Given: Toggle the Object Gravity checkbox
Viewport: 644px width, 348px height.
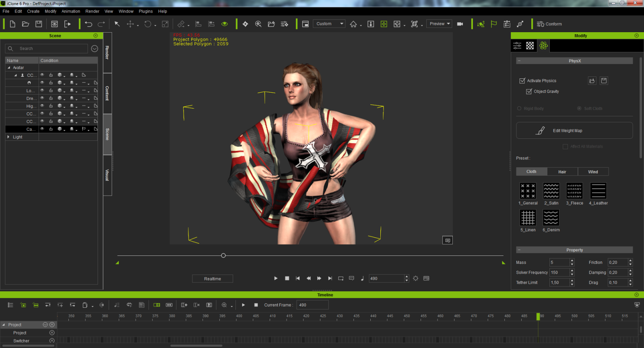Looking at the screenshot, I should pos(529,92).
